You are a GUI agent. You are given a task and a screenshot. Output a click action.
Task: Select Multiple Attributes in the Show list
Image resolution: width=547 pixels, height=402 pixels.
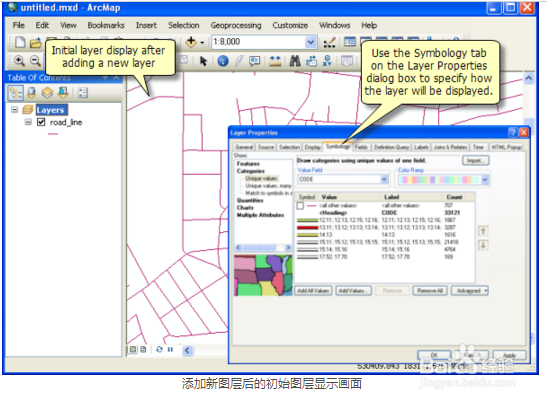[x=260, y=215]
